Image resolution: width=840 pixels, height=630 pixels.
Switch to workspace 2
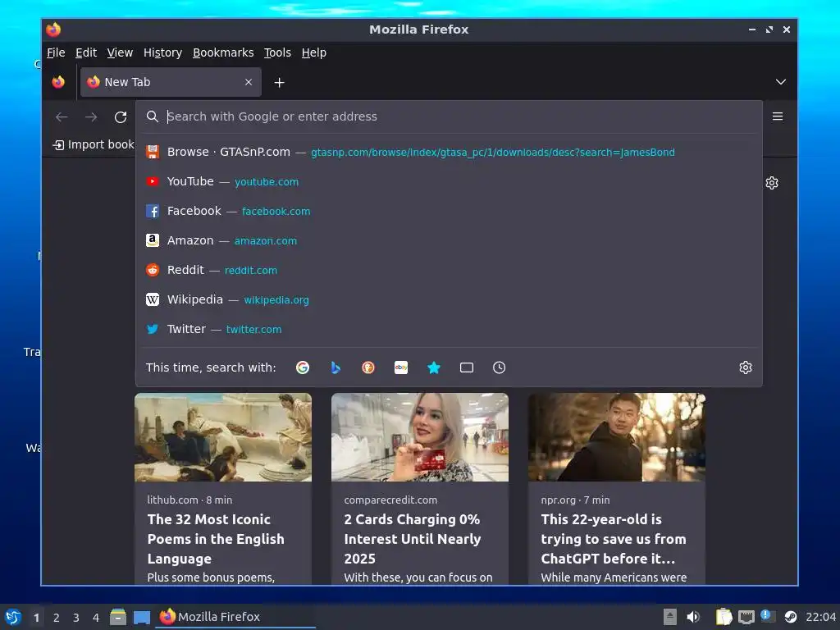(x=57, y=618)
